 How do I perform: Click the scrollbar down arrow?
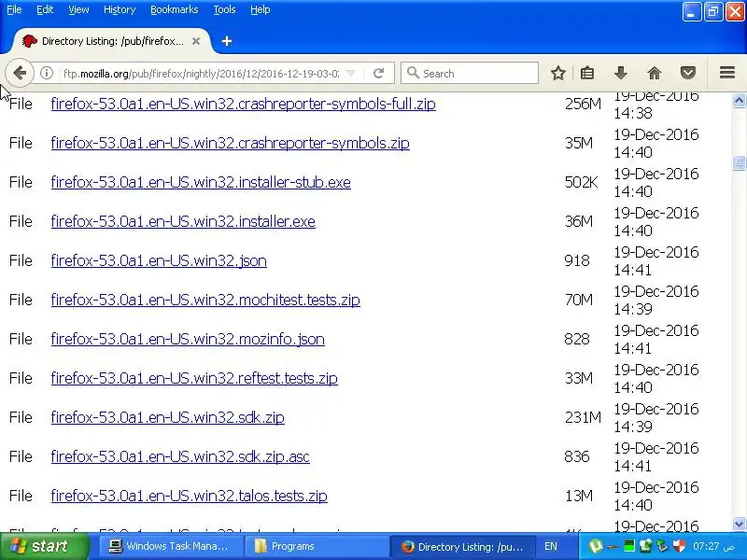pyautogui.click(x=739, y=524)
